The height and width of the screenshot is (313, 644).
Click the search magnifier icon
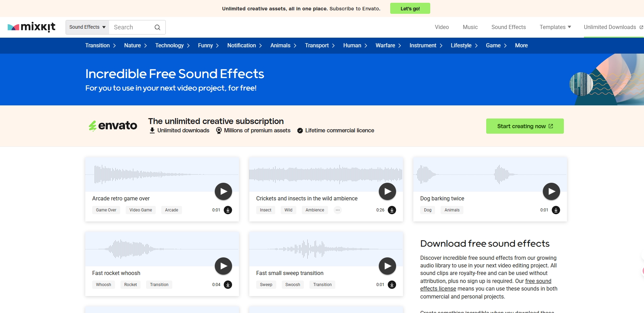(157, 27)
